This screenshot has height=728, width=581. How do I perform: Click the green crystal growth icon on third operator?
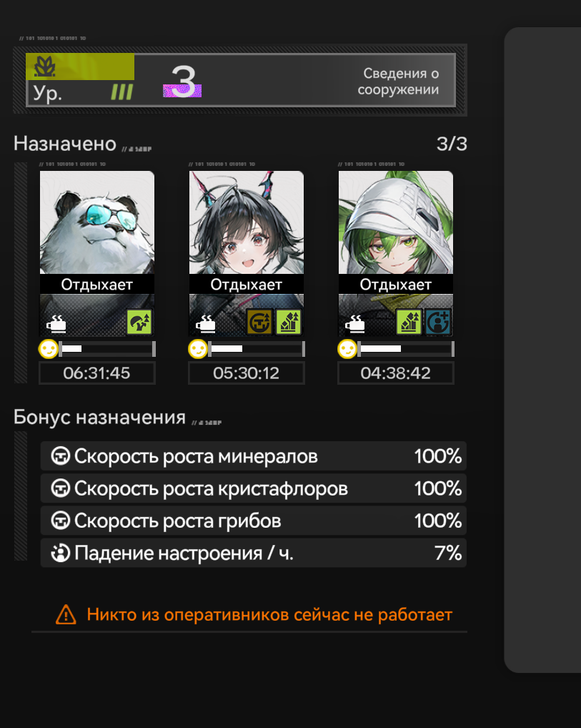click(408, 322)
